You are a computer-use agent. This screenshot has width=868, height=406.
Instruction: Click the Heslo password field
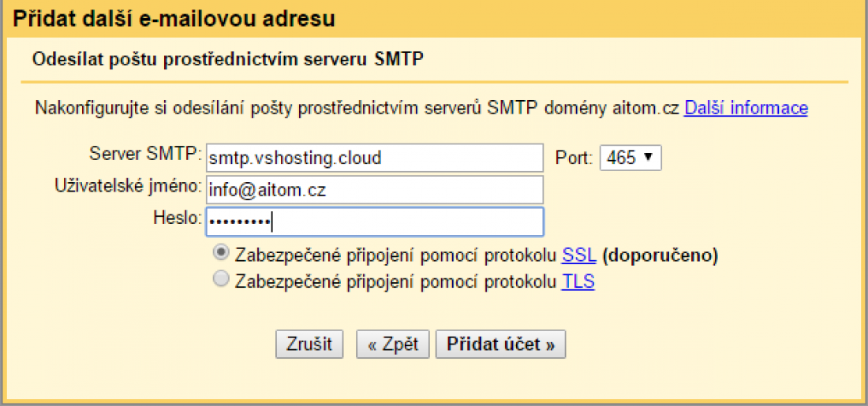(374, 222)
